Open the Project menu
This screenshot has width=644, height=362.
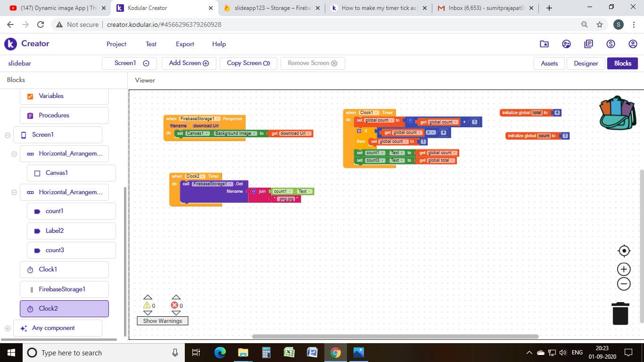point(116,44)
